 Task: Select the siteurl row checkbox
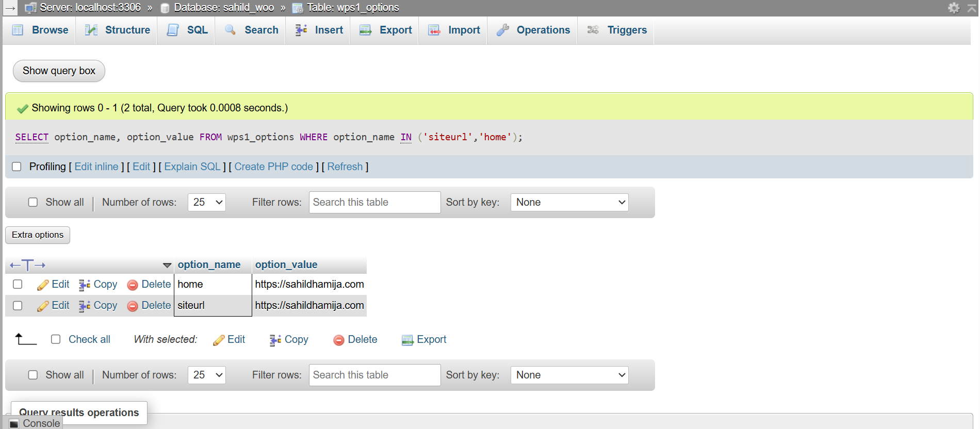tap(18, 306)
